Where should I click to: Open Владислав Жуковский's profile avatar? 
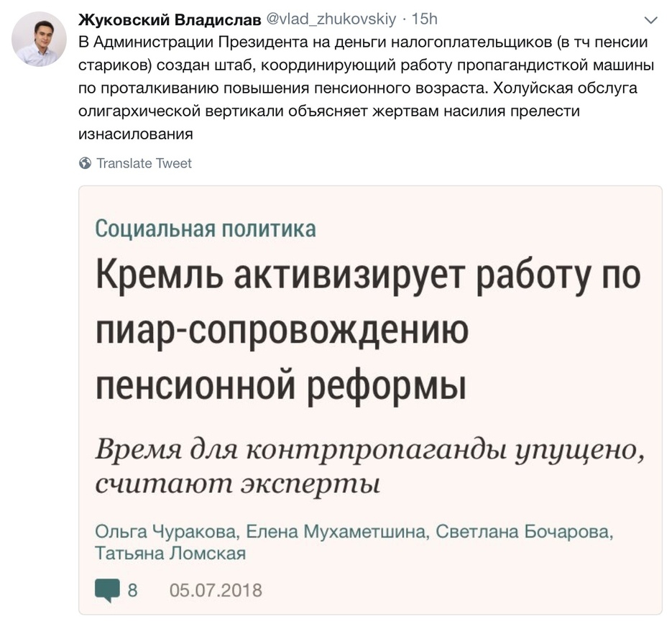pyautogui.click(x=39, y=39)
